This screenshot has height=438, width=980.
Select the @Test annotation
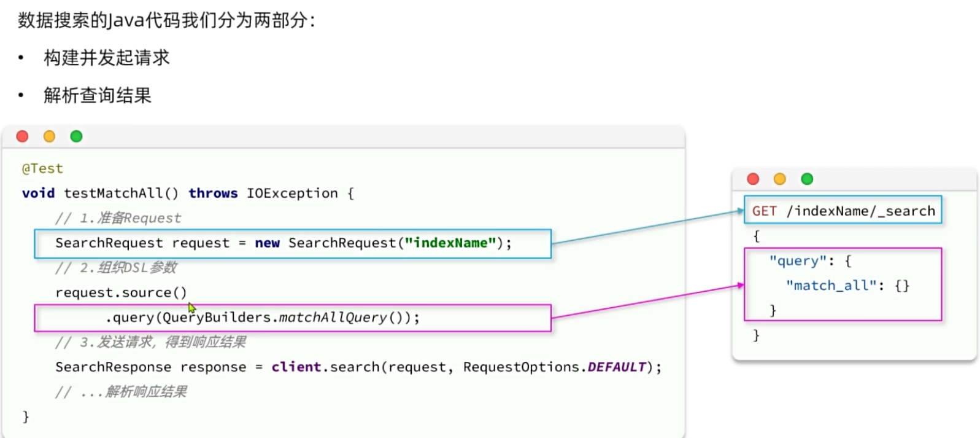coord(42,168)
